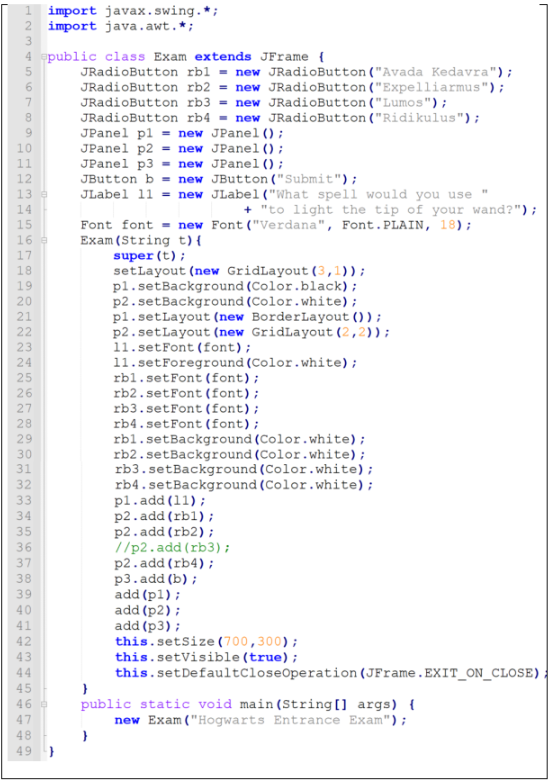Click the commented-out //p2.add(rb3); line
Screen dimensions: 552x780
point(172,547)
